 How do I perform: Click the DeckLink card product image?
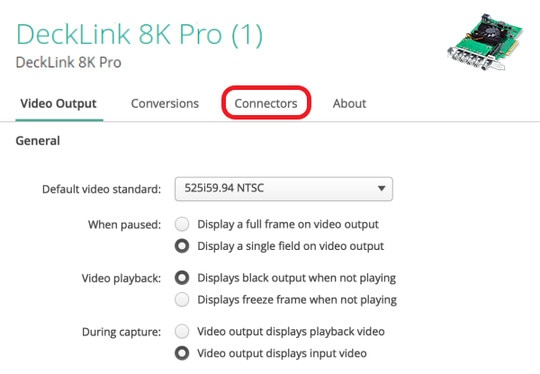(485, 42)
